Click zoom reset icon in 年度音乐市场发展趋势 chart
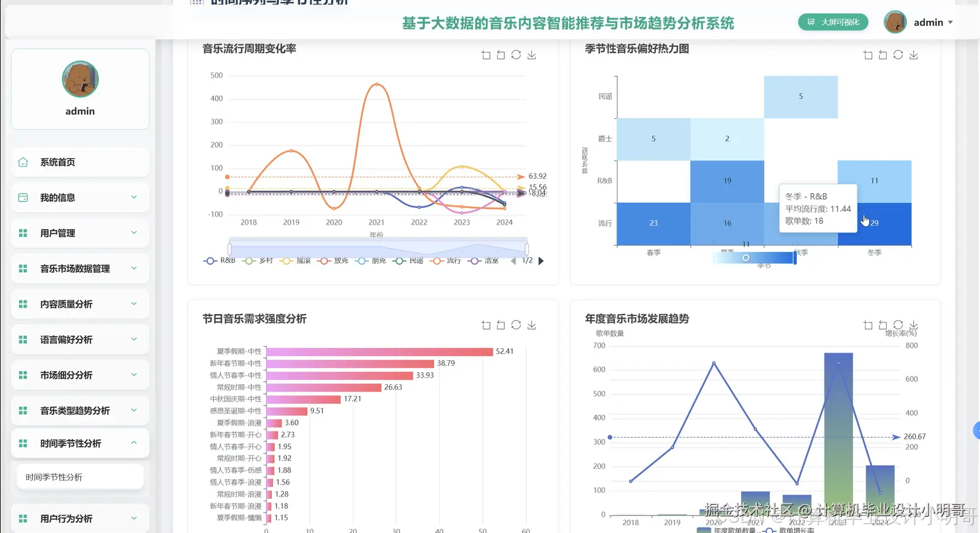980x533 pixels. coord(883,325)
